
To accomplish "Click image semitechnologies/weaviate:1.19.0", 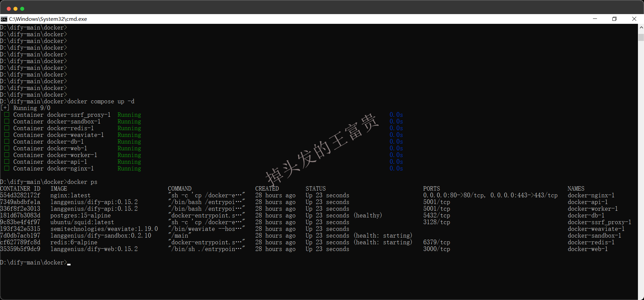I will click(104, 229).
